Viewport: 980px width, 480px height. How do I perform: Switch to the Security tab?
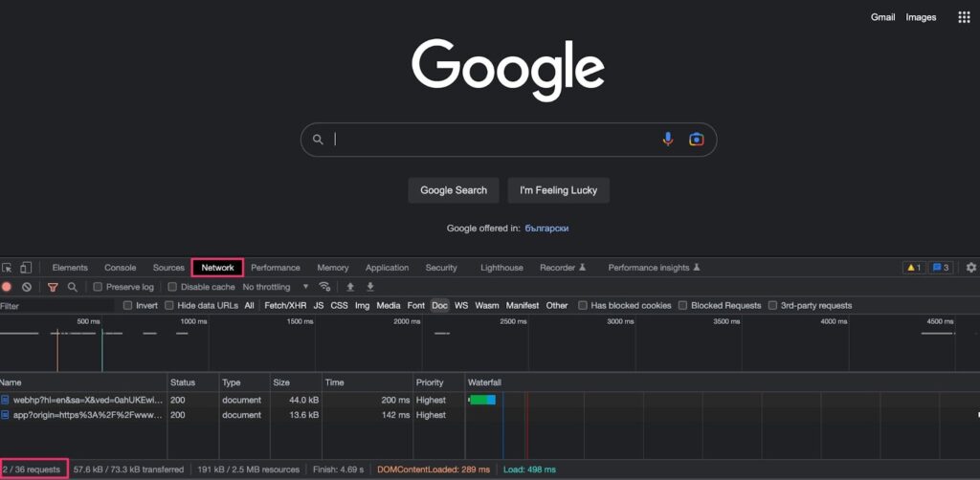click(441, 268)
